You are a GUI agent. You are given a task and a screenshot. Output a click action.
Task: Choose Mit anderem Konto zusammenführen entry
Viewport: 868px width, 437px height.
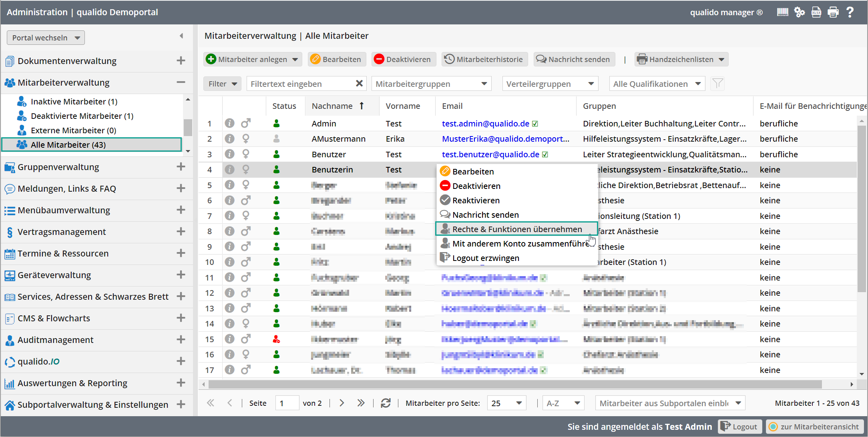click(x=516, y=243)
